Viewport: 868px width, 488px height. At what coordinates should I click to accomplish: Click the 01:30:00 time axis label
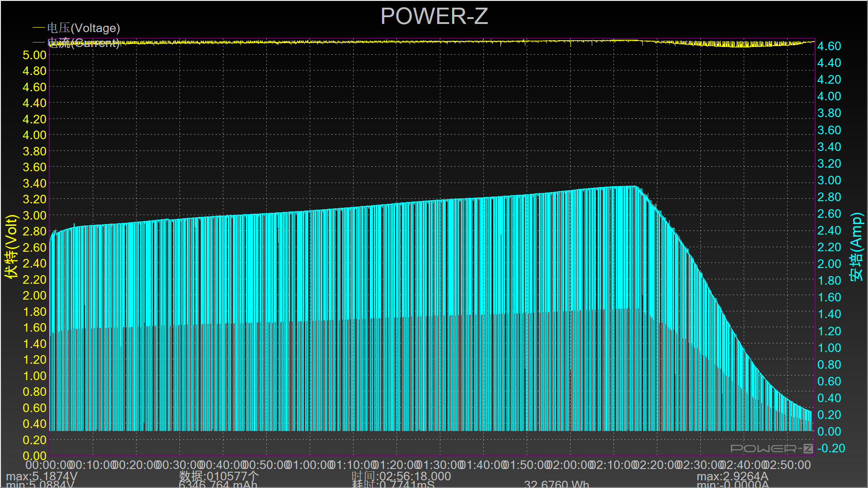440,465
